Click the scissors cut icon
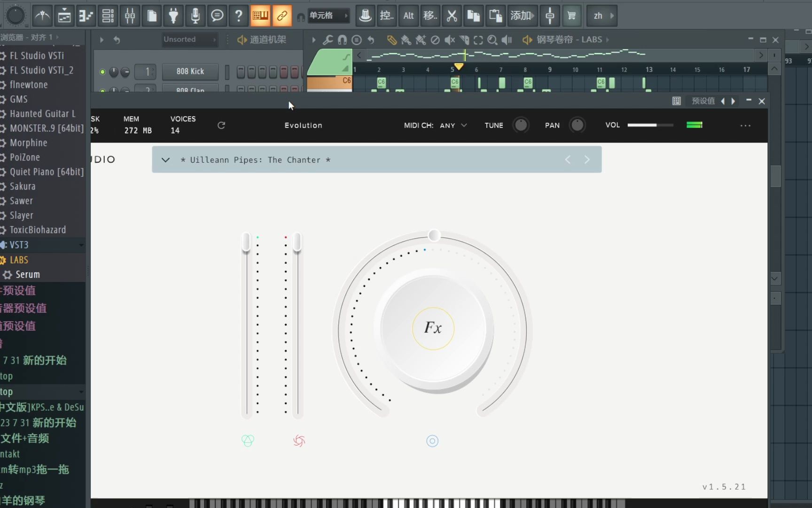Viewport: 812px width, 508px height. [x=452, y=16]
